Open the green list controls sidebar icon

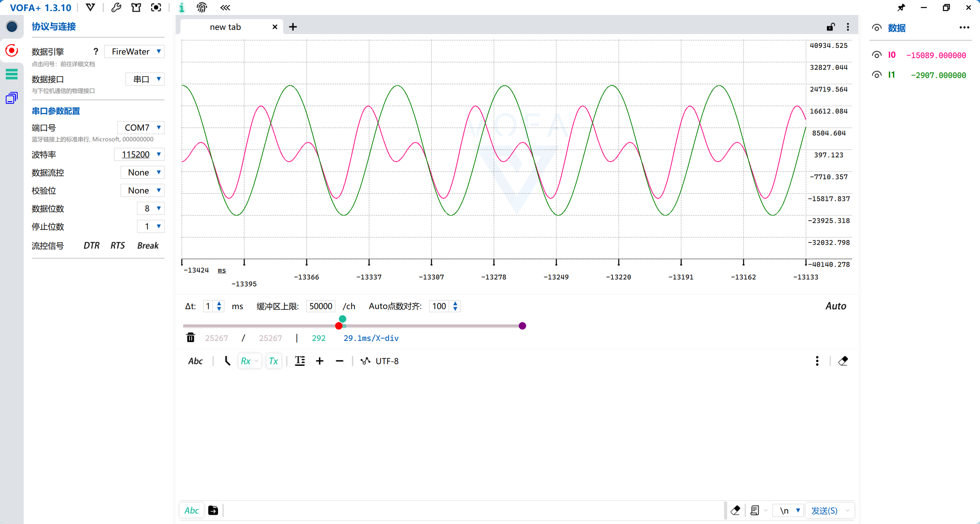(12, 74)
